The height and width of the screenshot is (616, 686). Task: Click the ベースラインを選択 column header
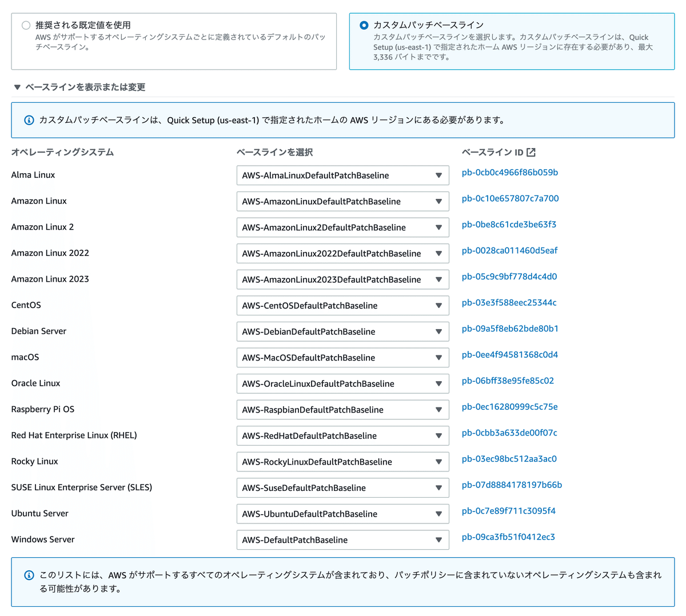point(274,152)
